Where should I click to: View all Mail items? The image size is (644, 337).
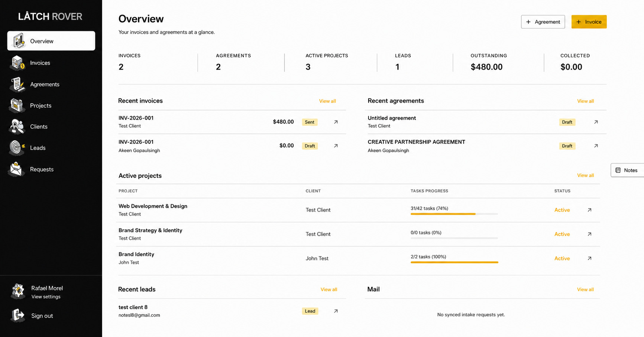585,289
